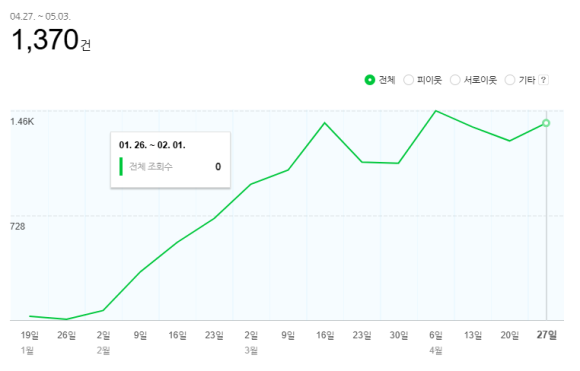Viewport: 580px width, 371px height.
Task: Select the 피이웃 radio button
Action: [x=408, y=80]
